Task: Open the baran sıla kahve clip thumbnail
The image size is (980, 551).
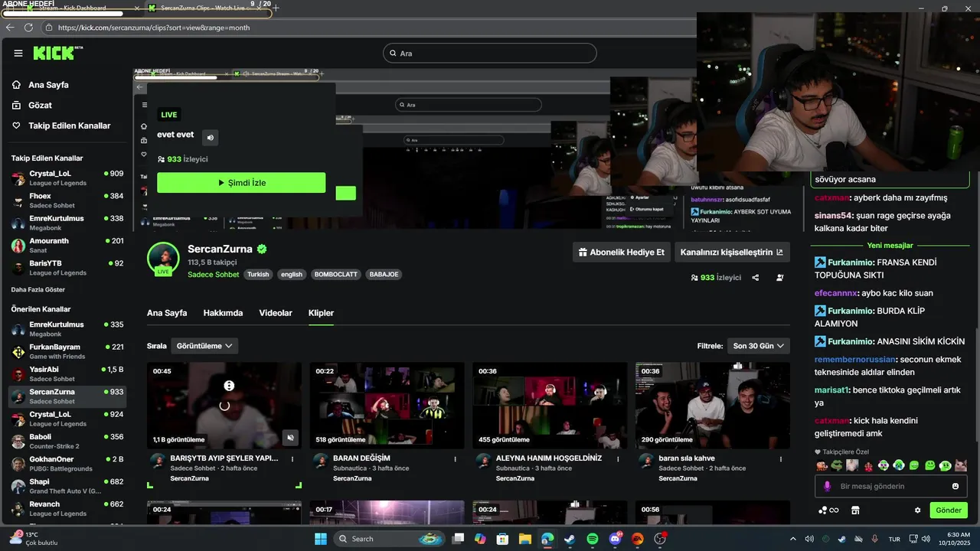Action: 713,405
